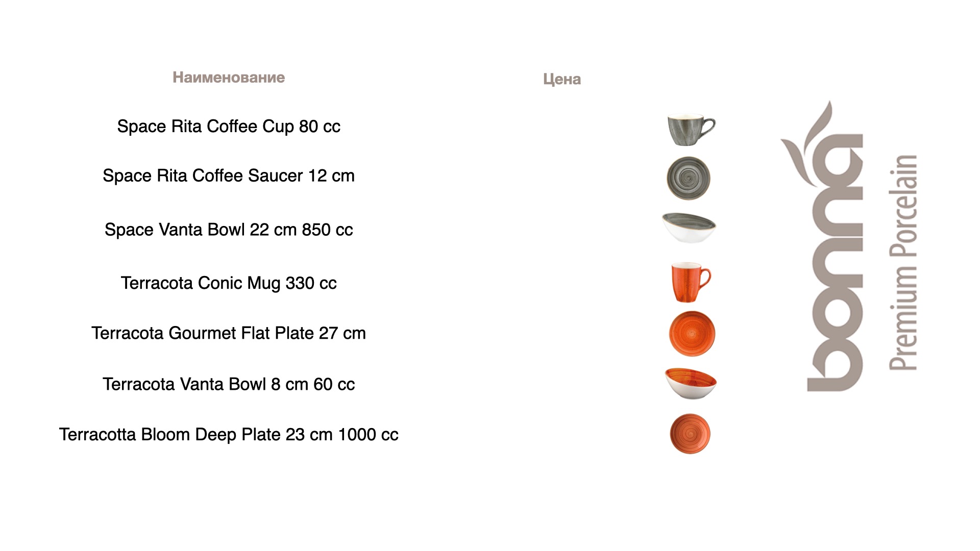Viewport: 980px width, 551px height.
Task: Click the orange Bloom deep plate image
Action: (x=690, y=434)
